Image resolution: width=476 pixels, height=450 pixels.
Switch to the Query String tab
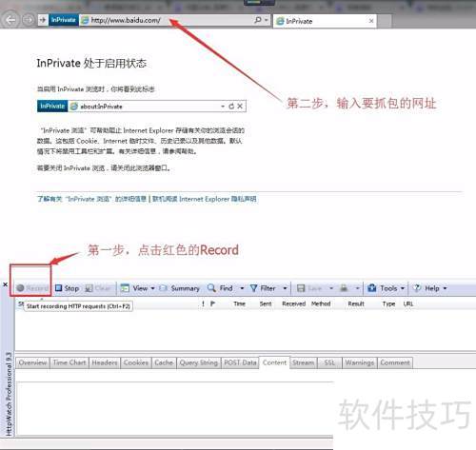(x=199, y=362)
